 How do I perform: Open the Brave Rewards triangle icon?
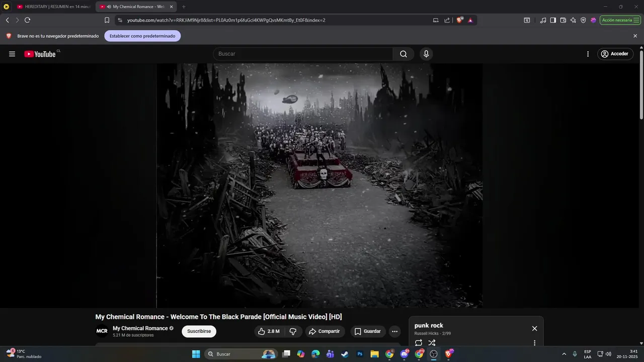470,20
